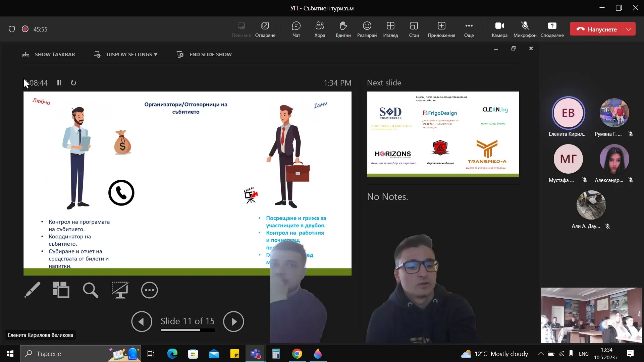Click END SLIDE SHOW

(204, 54)
